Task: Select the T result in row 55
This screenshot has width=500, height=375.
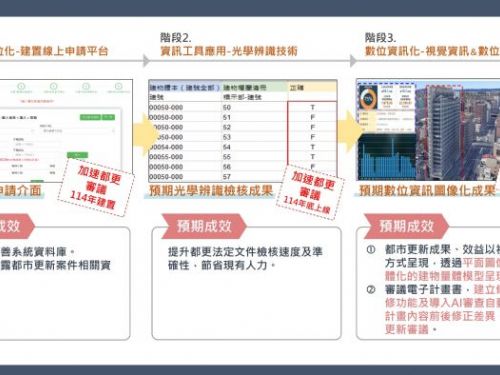Action: click(312, 157)
